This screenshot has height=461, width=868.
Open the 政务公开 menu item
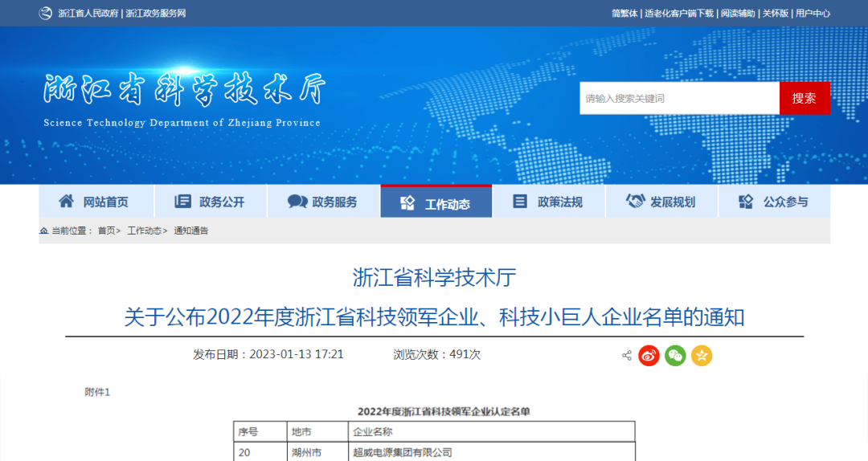pyautogui.click(x=222, y=202)
